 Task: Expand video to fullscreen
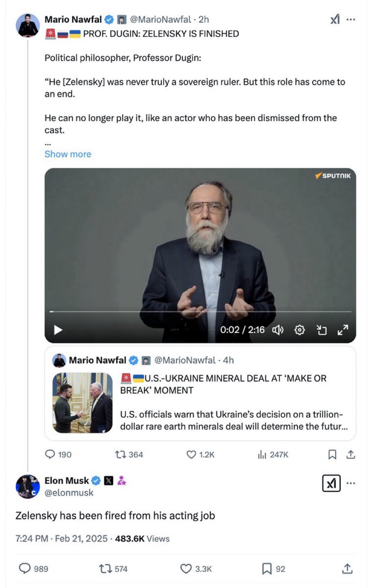point(343,330)
